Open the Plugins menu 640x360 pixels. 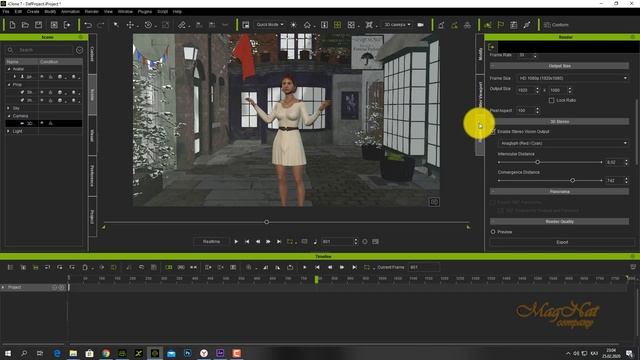click(x=144, y=11)
